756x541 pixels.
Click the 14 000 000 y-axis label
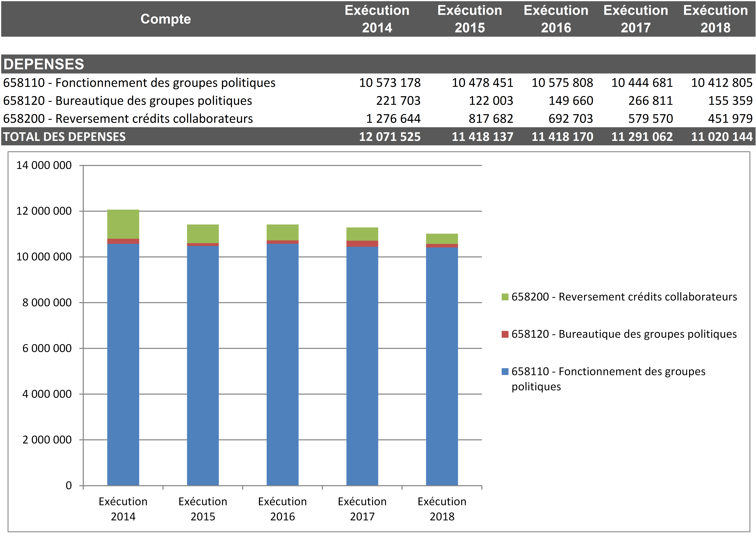click(44, 165)
